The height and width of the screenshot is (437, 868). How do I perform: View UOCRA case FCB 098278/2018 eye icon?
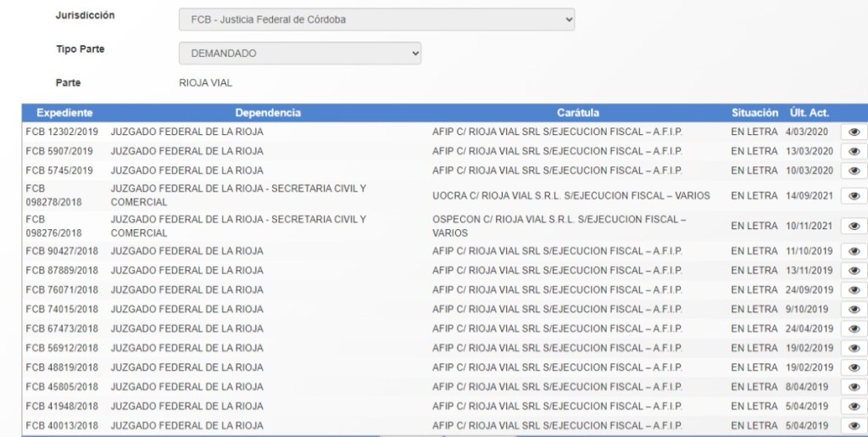tap(854, 195)
